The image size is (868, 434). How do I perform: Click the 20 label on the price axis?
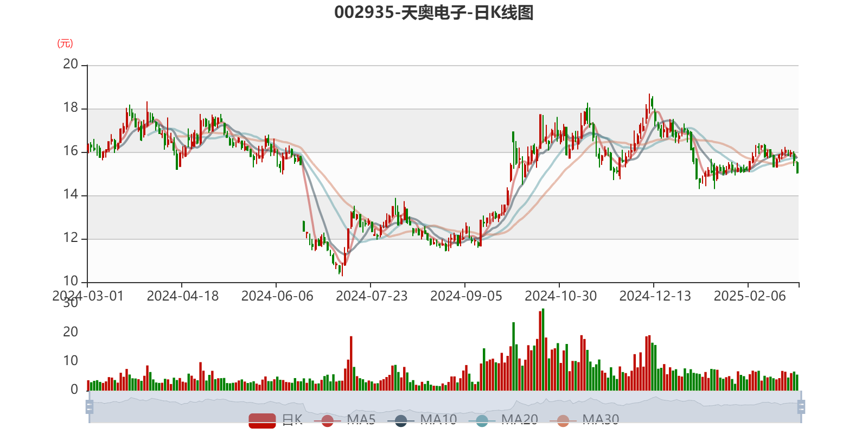(71, 65)
